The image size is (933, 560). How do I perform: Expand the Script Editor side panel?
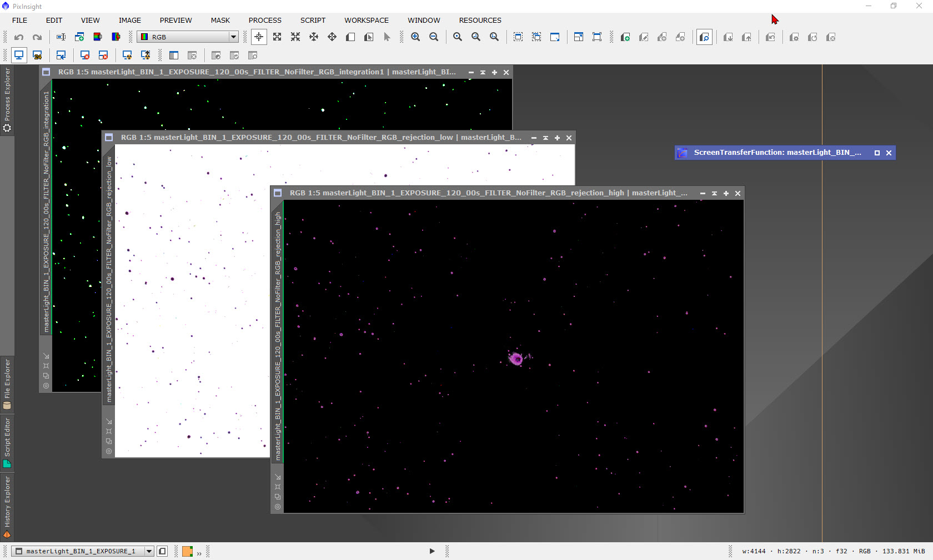pyautogui.click(x=7, y=442)
